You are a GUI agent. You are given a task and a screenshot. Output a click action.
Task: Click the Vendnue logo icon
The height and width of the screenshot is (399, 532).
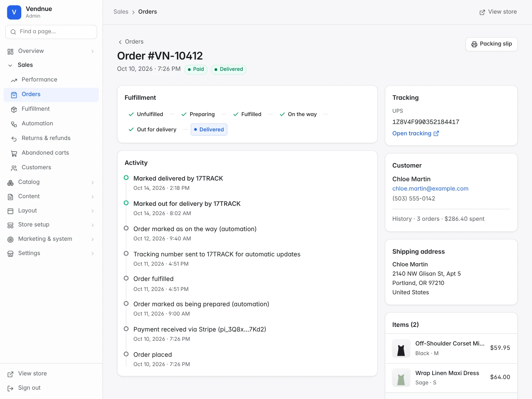point(14,12)
